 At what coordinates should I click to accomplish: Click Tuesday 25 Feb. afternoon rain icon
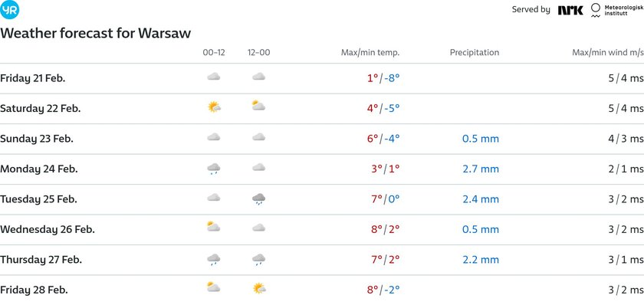(x=258, y=199)
